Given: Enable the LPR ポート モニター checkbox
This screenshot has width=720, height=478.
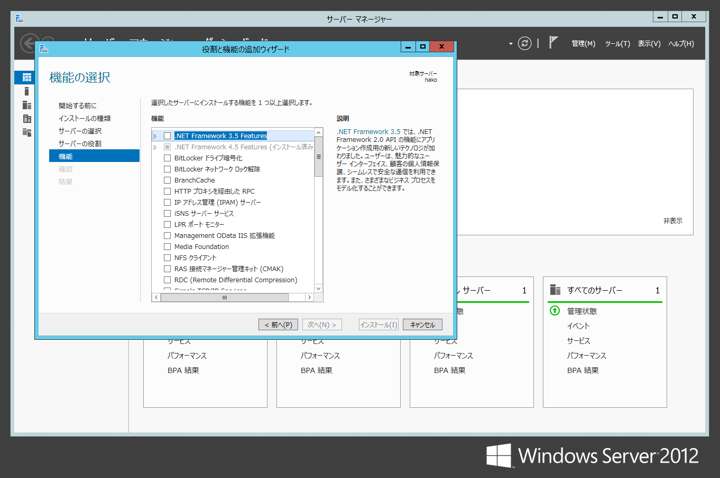Looking at the screenshot, I should pyautogui.click(x=167, y=225).
